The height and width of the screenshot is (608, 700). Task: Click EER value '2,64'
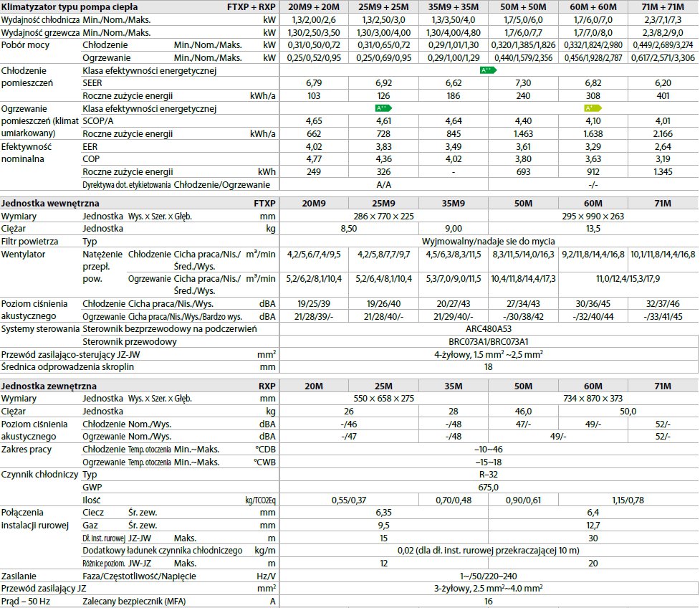pyautogui.click(x=663, y=146)
